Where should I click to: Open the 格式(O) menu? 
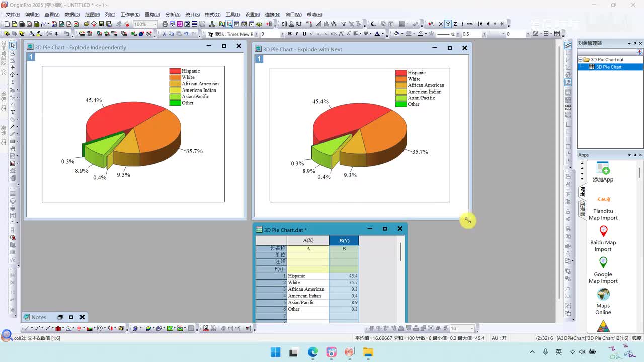(213, 15)
